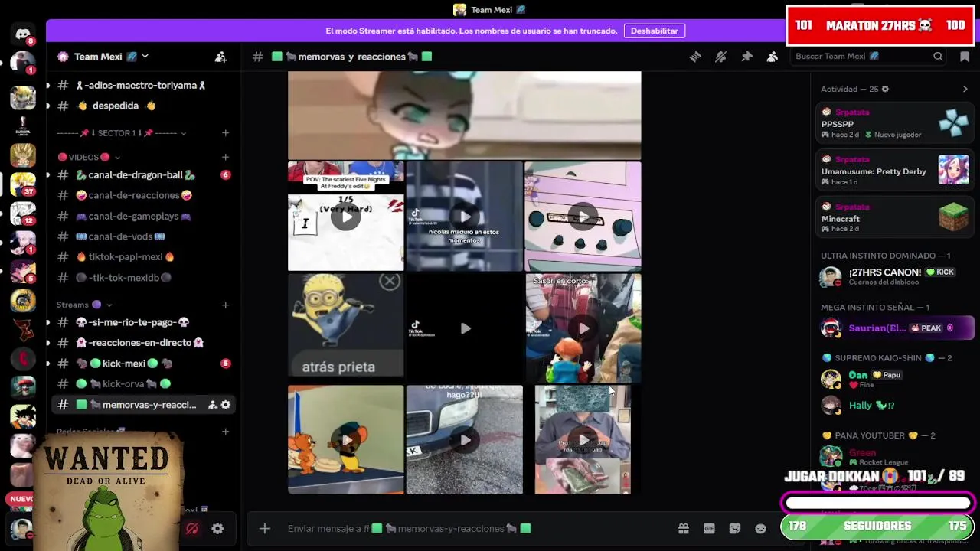The width and height of the screenshot is (980, 551).
Task: Open tiktok-papi-mexi channel
Action: coord(142,257)
